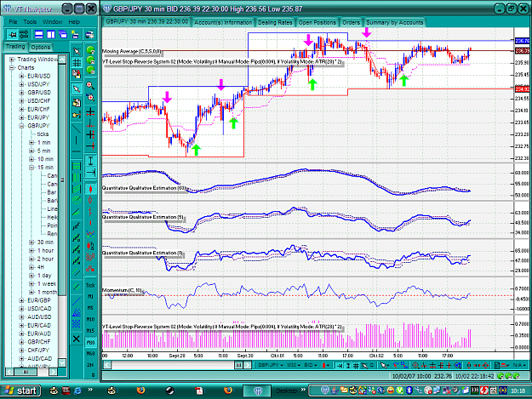
Task: Select ticks under GBP/JPY
Action: coord(43,134)
